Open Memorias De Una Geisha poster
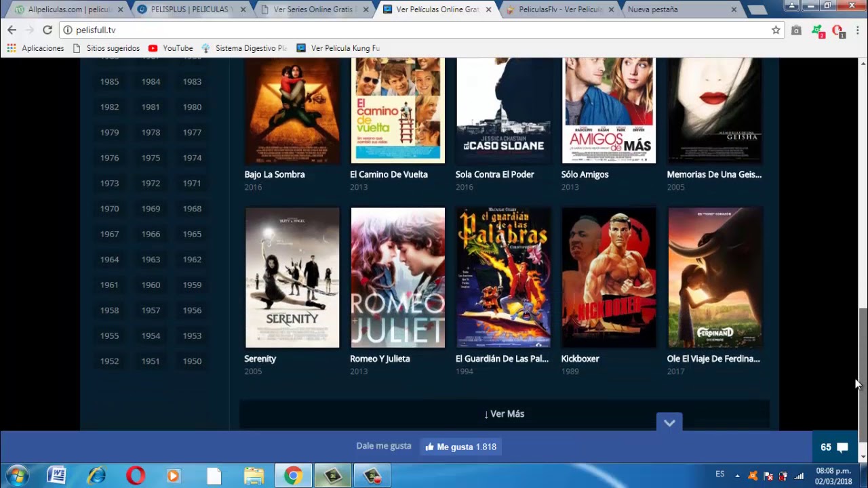Image resolution: width=868 pixels, height=488 pixels. click(715, 110)
